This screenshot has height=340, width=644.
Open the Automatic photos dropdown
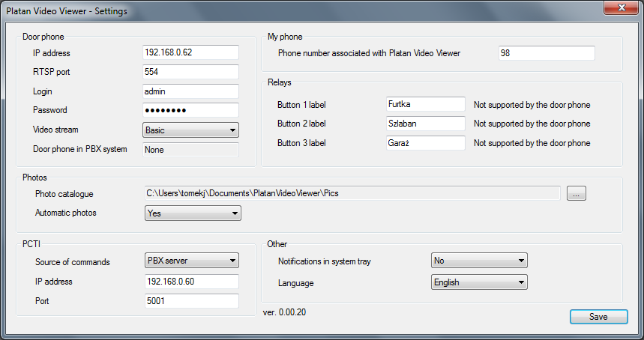point(193,213)
